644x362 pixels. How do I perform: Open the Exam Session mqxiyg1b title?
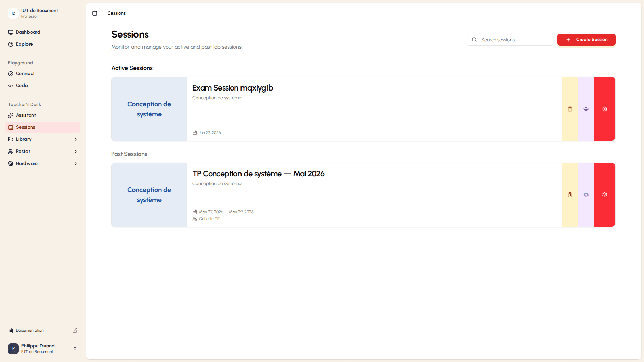[x=232, y=88]
